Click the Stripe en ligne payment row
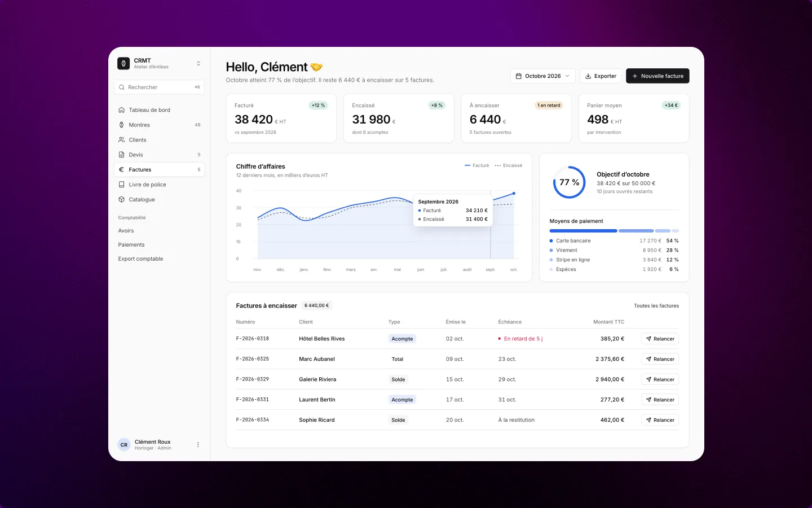This screenshot has width=812, height=508. click(614, 260)
